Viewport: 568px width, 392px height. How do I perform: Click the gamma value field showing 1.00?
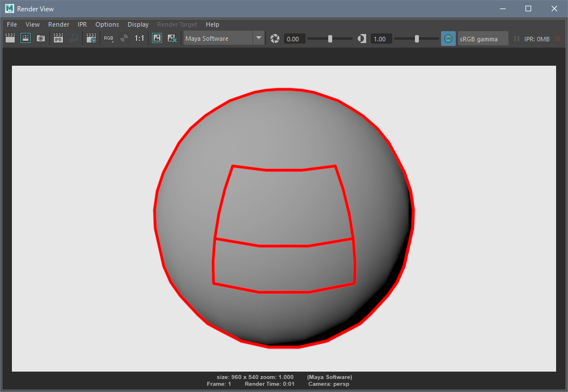(380, 39)
